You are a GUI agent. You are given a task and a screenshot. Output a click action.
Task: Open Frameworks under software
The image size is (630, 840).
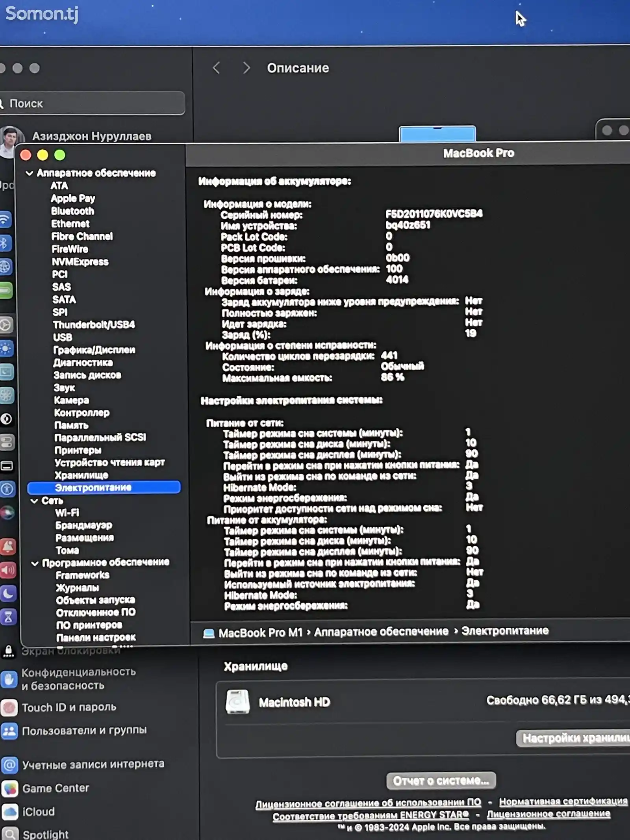click(x=82, y=575)
